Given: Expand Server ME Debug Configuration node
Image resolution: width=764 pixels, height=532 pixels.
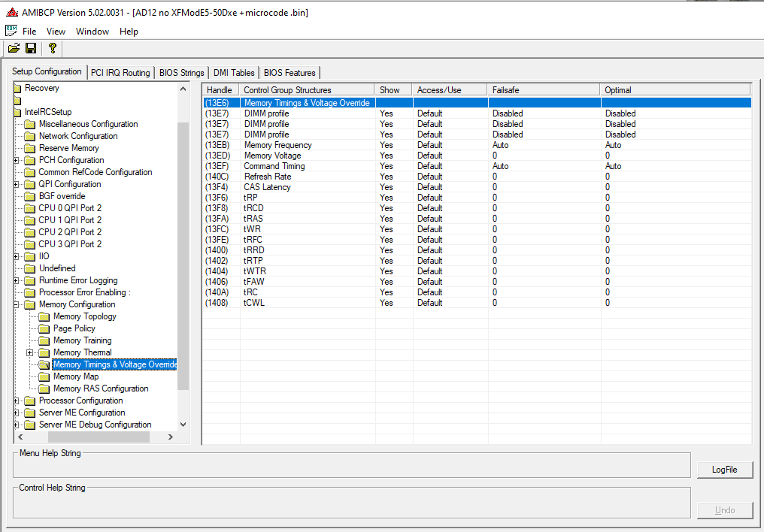Looking at the screenshot, I should click(16, 425).
